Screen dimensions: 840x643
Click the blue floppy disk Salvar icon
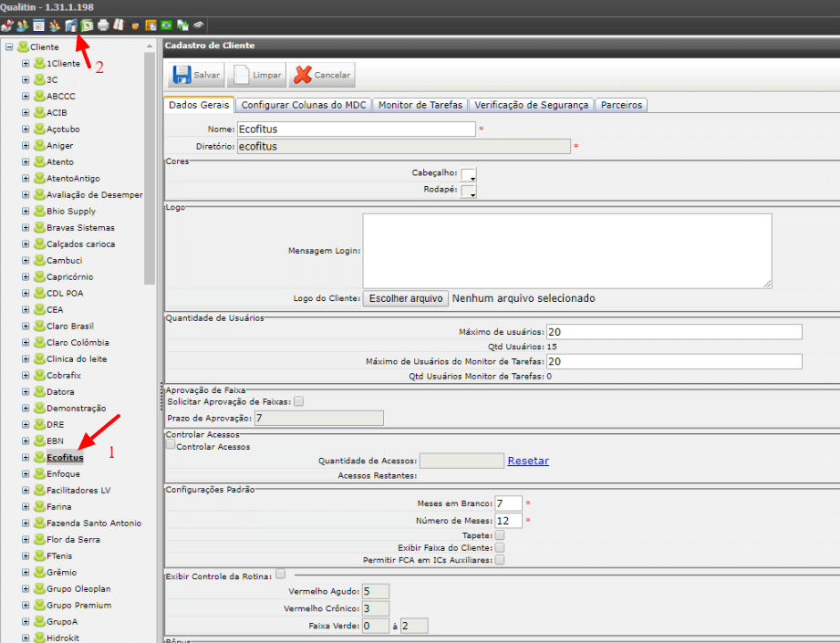coord(181,75)
